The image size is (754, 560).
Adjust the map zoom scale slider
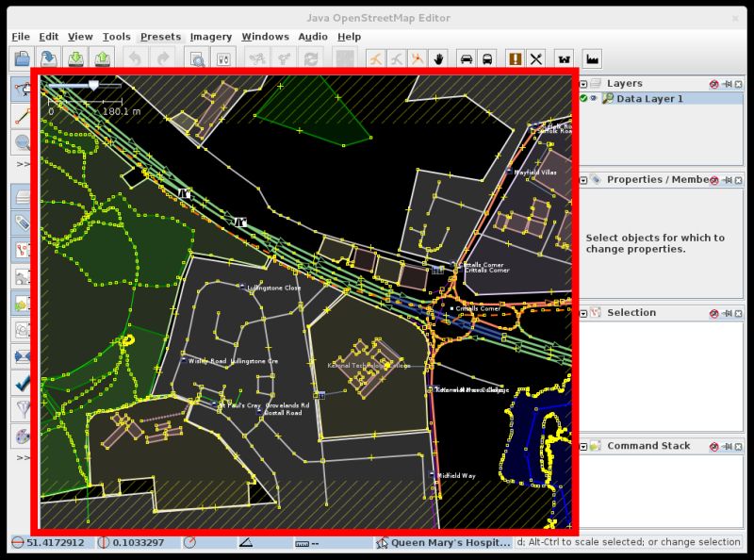[x=92, y=83]
